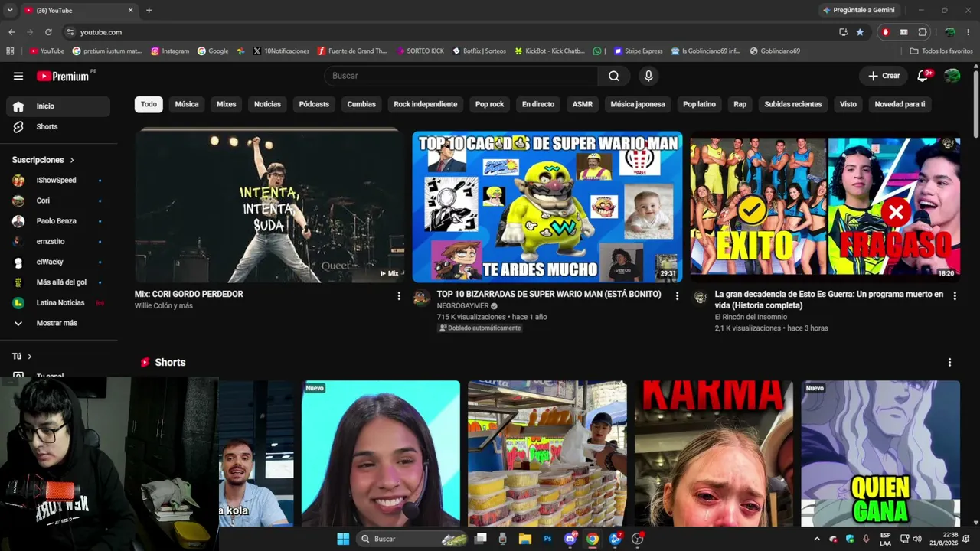Click the Windows taskbar search box
This screenshot has width=980, height=551.
[x=412, y=539]
